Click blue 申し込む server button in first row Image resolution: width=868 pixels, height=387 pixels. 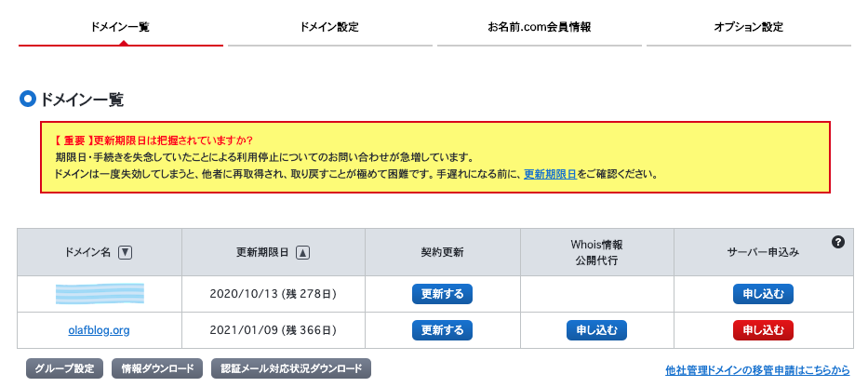click(763, 295)
